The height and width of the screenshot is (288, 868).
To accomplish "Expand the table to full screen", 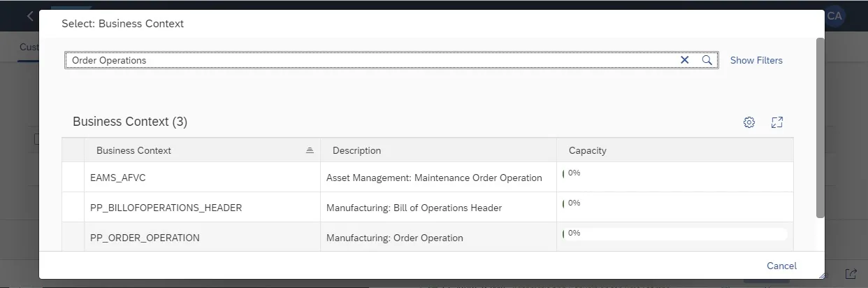I will click(776, 122).
